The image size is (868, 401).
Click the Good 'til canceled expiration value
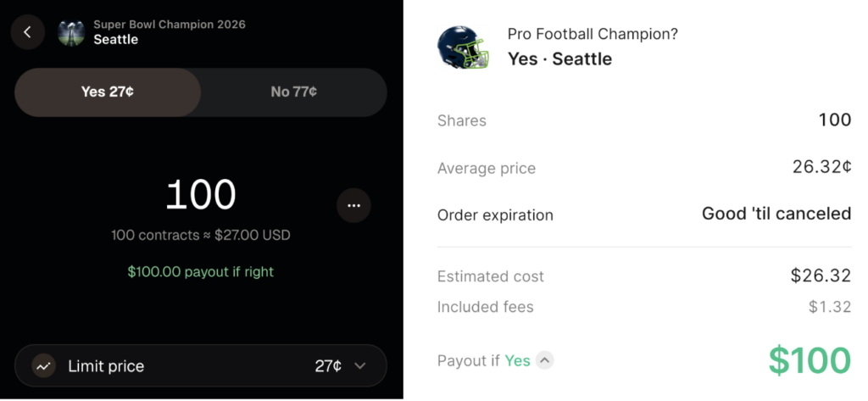[x=776, y=214]
